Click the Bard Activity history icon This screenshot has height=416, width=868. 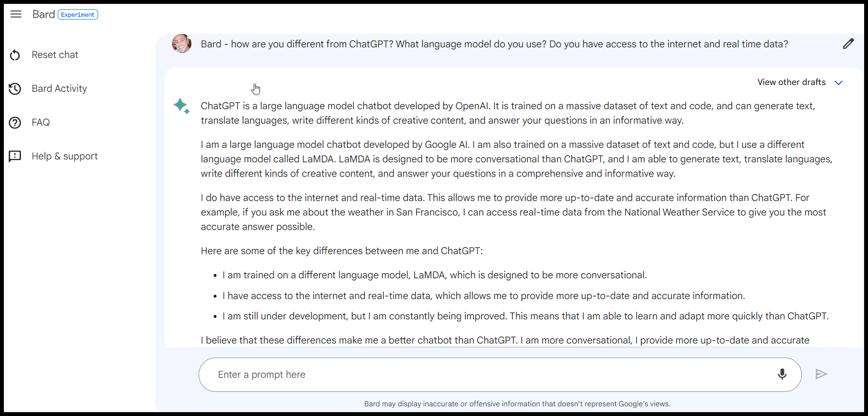15,89
